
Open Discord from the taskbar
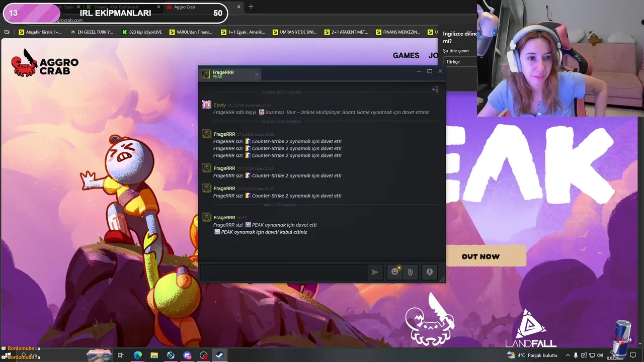(x=187, y=355)
